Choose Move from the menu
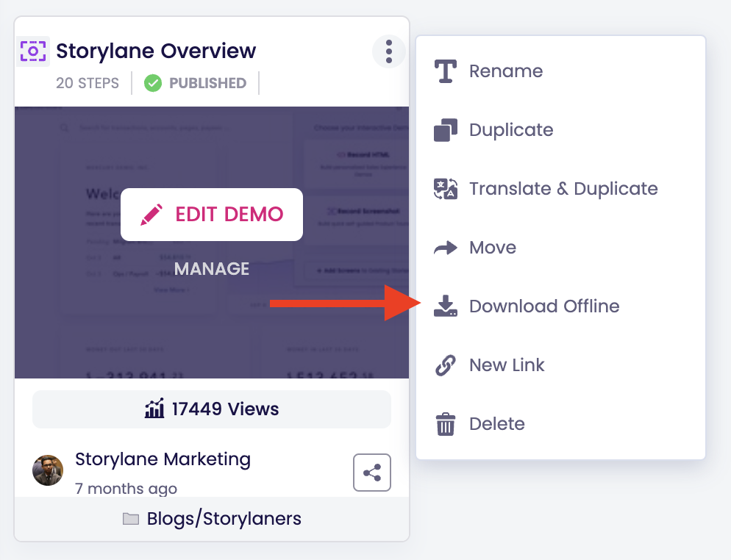 tap(560, 248)
